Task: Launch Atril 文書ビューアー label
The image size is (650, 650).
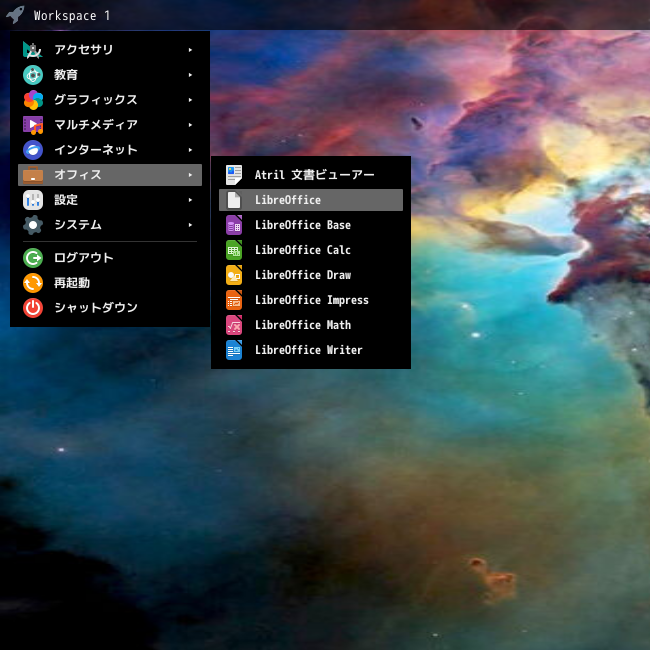Action: pyautogui.click(x=315, y=175)
